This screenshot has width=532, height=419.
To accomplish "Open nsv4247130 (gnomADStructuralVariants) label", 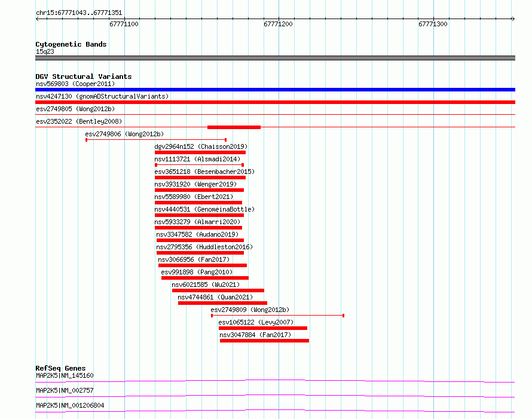I will click(x=102, y=96).
